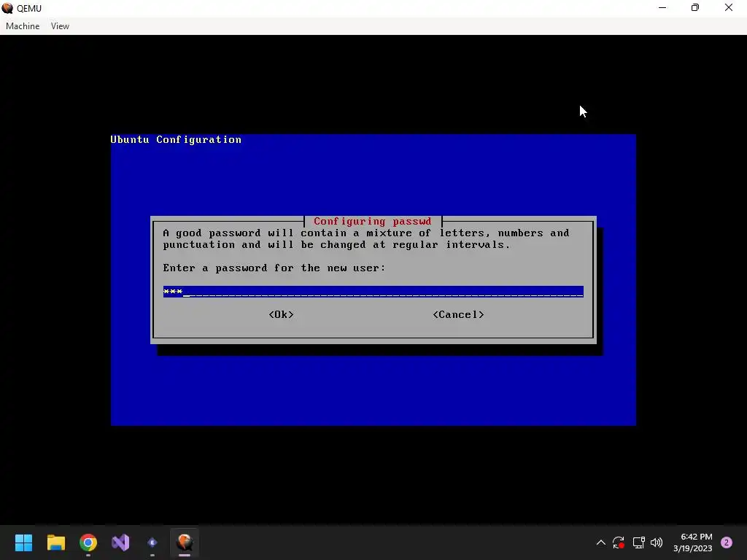This screenshot has height=560, width=747.
Task: Minimize the QEMU window
Action: pyautogui.click(x=662, y=7)
